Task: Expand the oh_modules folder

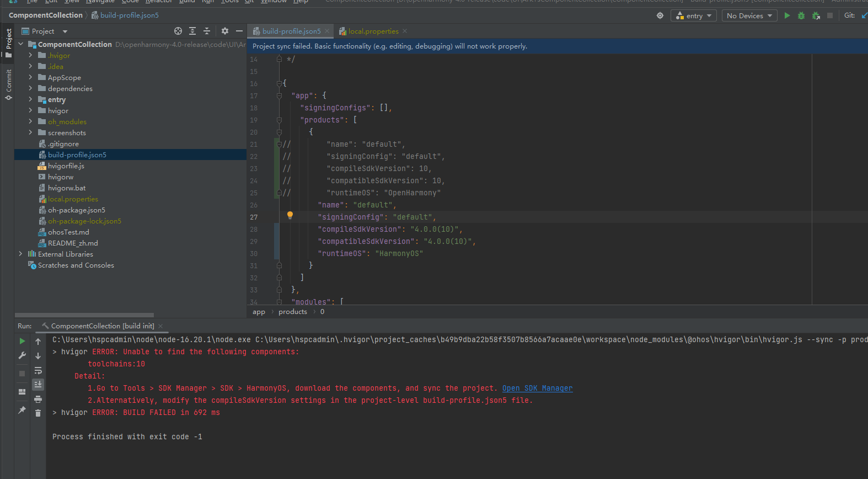Action: click(x=30, y=121)
